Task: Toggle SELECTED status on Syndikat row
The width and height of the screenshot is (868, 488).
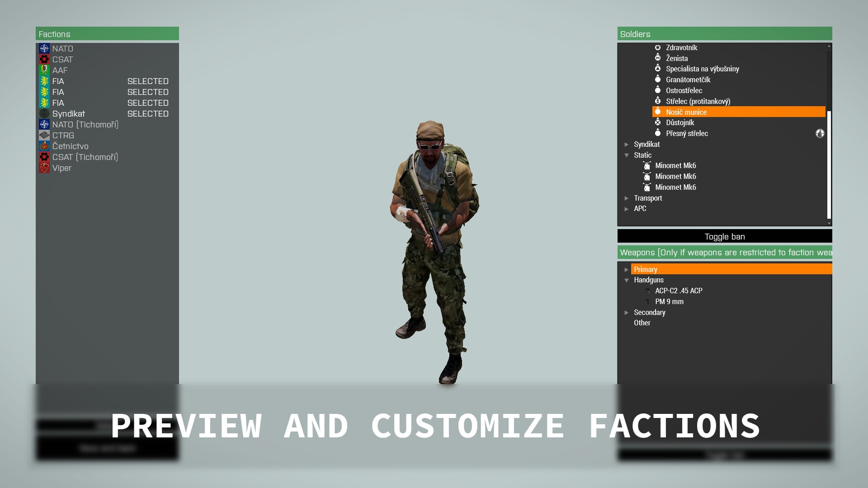Action: point(148,114)
